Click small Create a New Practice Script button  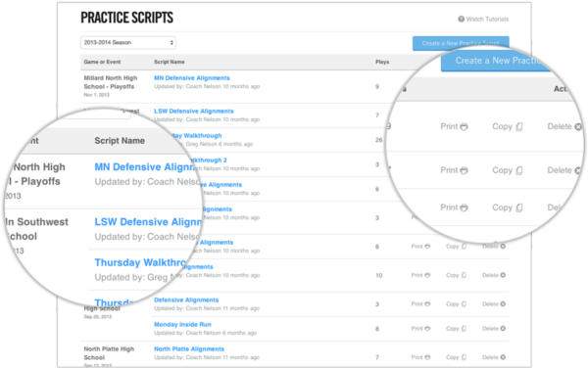click(461, 43)
